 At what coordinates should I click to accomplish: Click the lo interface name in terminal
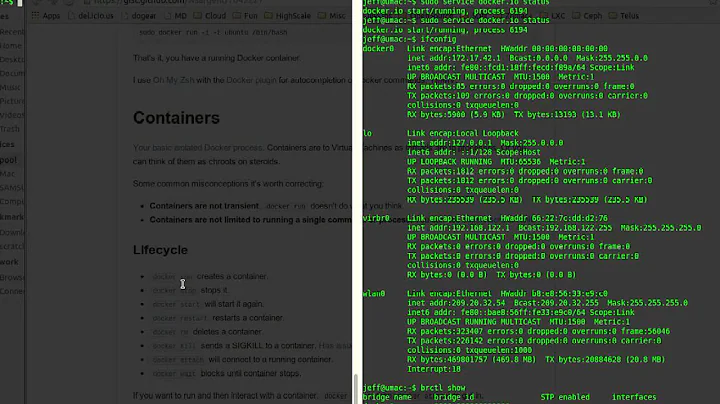click(x=367, y=134)
